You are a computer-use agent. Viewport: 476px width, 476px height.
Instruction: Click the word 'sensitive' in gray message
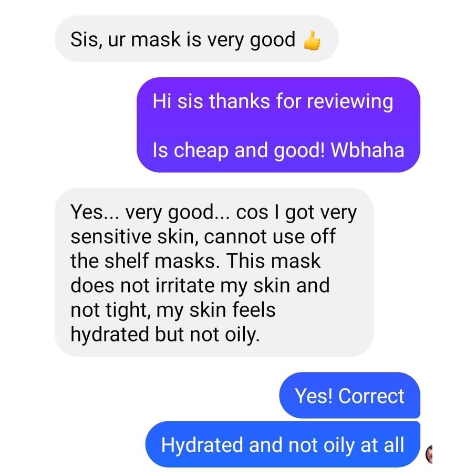pyautogui.click(x=111, y=236)
